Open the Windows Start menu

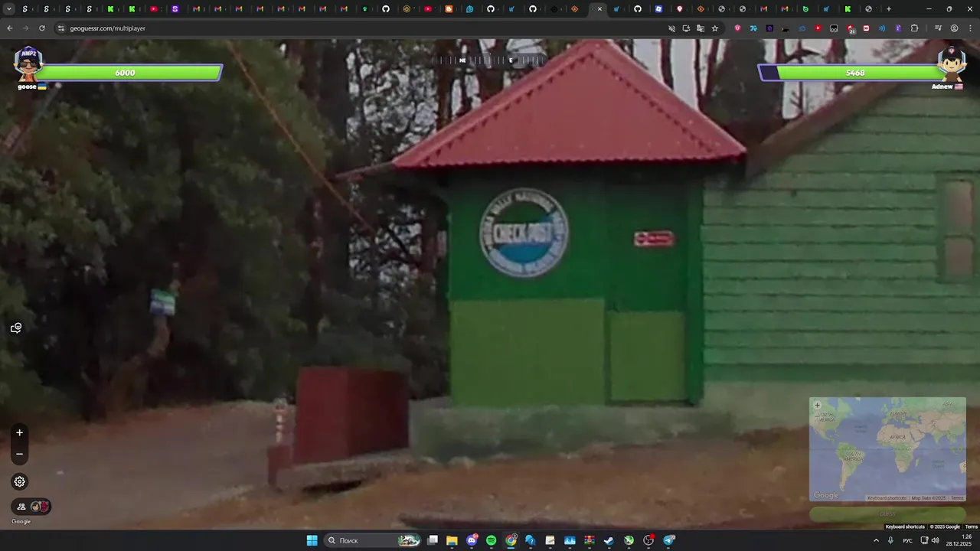(x=312, y=540)
